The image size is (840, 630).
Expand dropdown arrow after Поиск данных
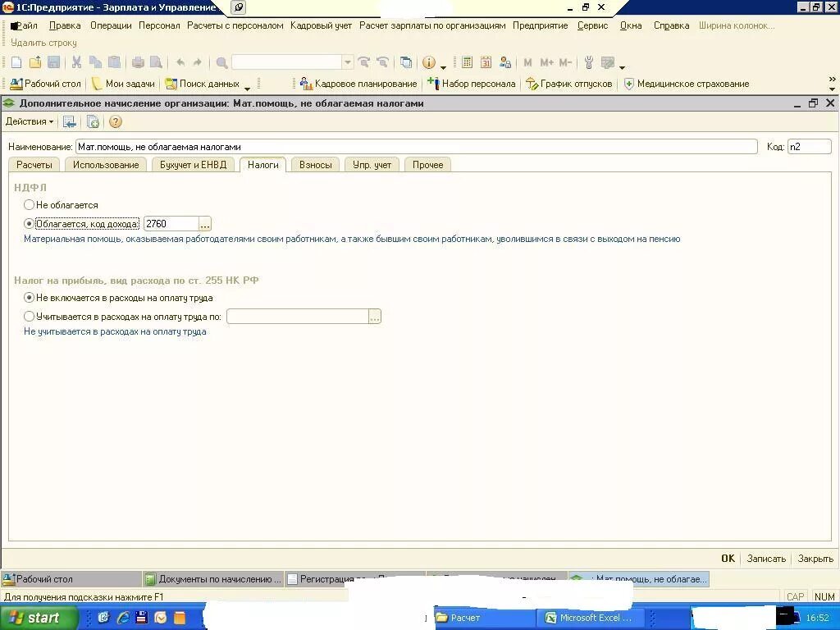click(x=247, y=87)
